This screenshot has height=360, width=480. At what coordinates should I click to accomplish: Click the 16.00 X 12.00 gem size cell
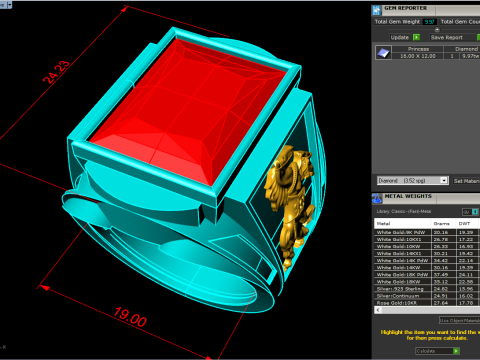(418, 56)
